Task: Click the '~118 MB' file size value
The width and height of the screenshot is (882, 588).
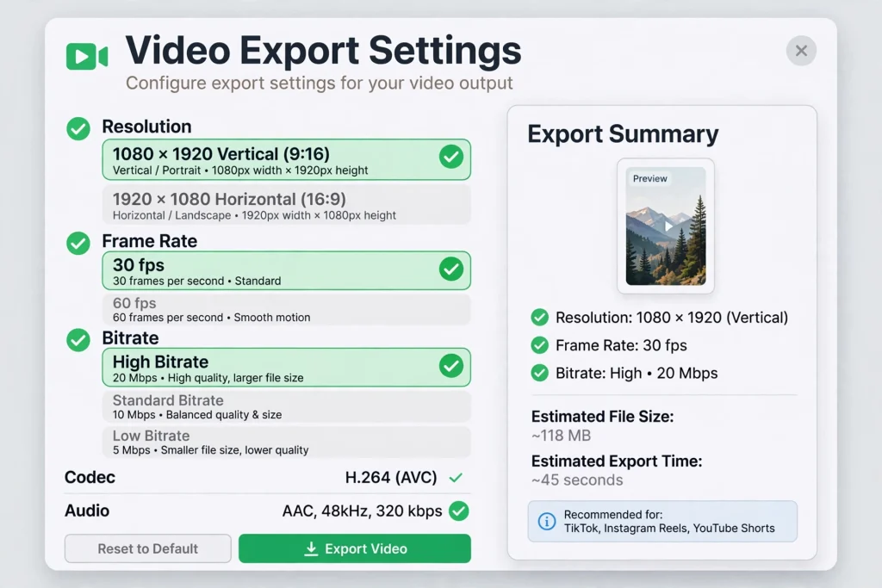Action: pos(561,436)
